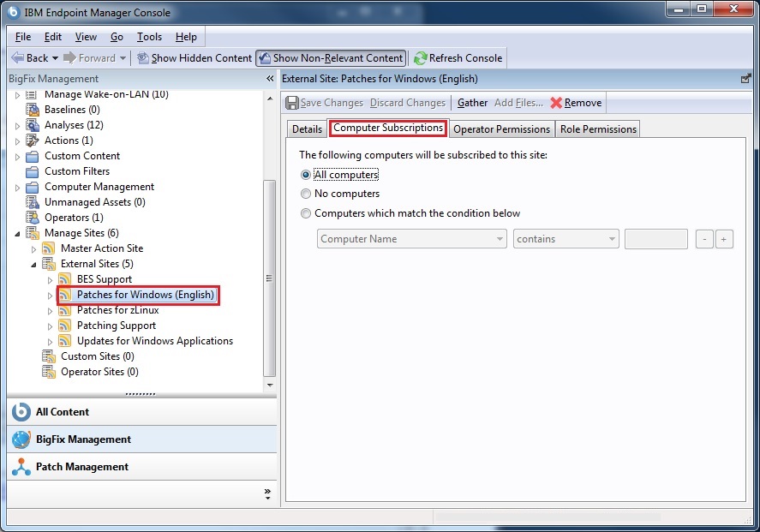Viewport: 760px width, 532px height.
Task: Open the BigFix Management domain
Action: tap(142, 439)
